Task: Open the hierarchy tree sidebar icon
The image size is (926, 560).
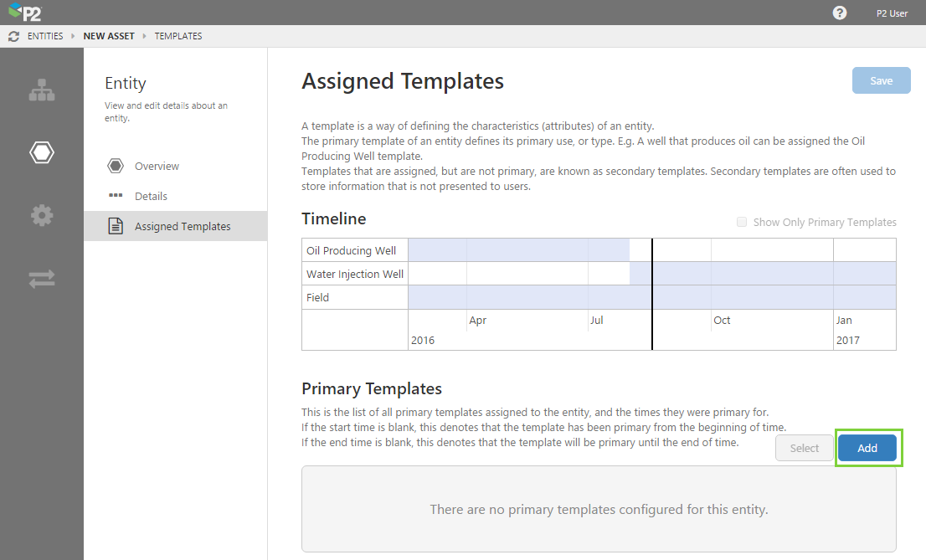Action: point(42,90)
